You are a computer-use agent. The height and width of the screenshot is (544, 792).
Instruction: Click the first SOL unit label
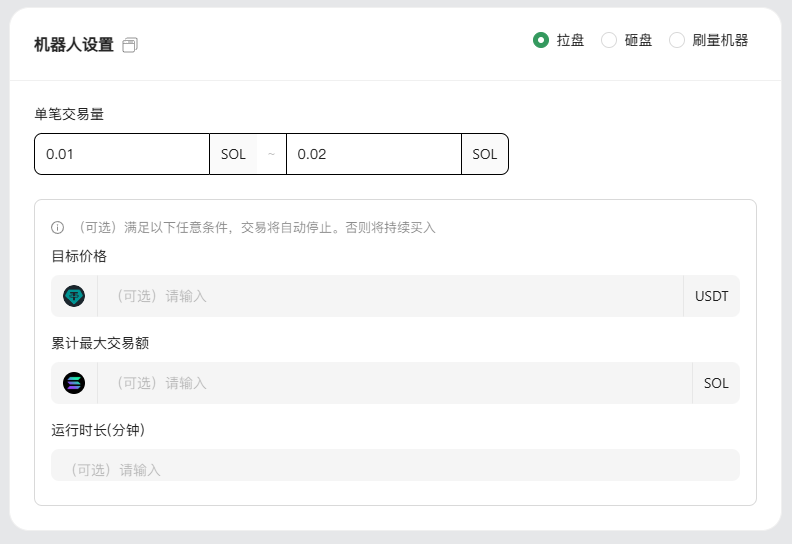click(x=233, y=154)
